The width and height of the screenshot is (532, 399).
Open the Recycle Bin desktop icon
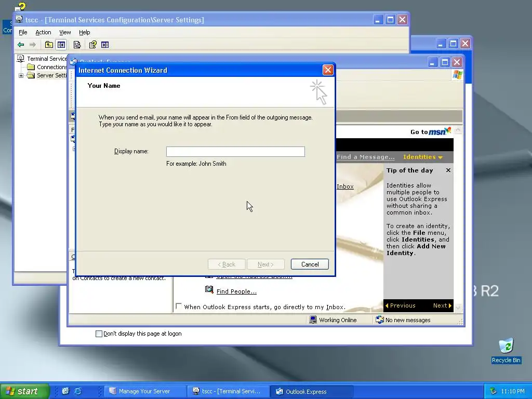point(506,347)
